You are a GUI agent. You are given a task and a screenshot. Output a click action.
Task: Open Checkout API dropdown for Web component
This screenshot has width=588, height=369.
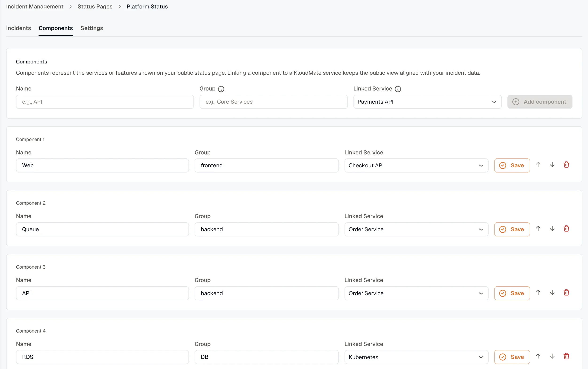(416, 165)
